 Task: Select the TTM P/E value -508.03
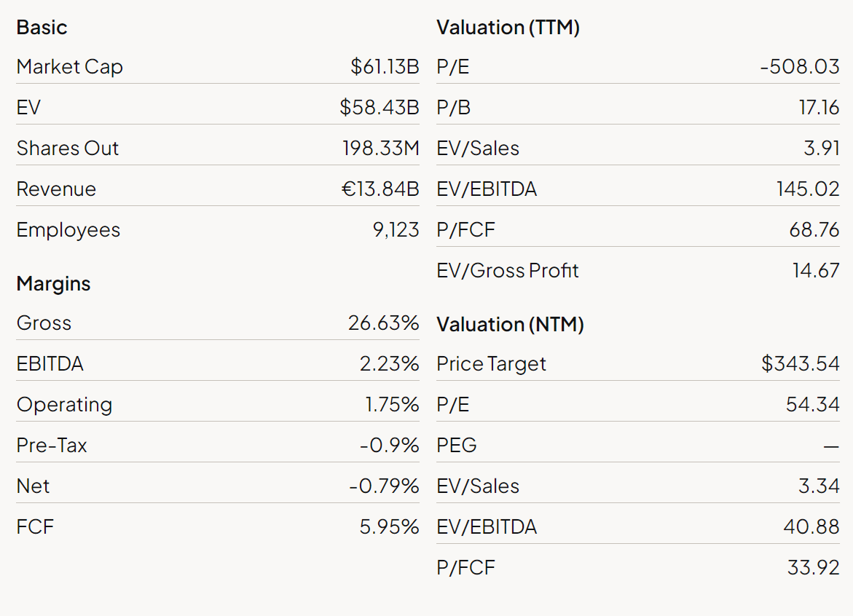pyautogui.click(x=799, y=67)
